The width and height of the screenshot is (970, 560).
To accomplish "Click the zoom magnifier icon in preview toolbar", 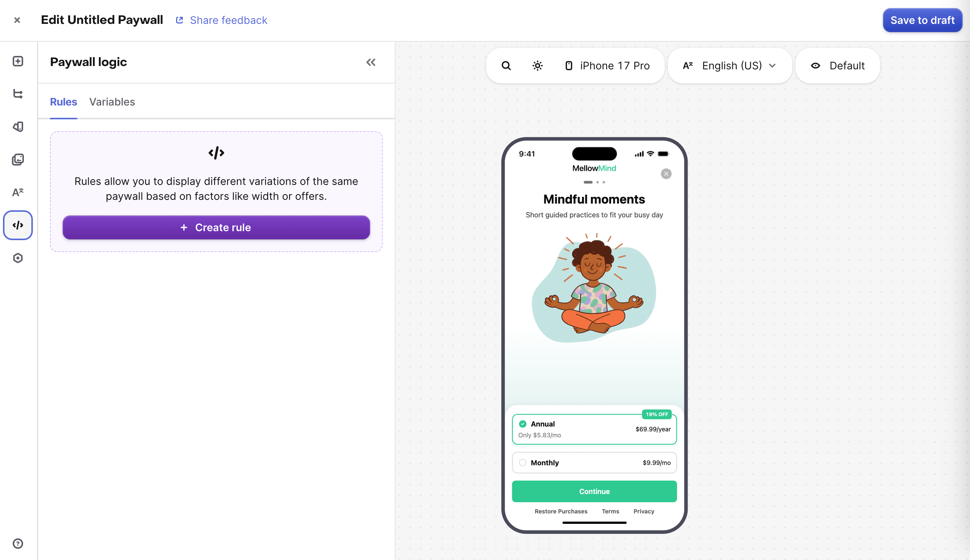I will click(506, 66).
